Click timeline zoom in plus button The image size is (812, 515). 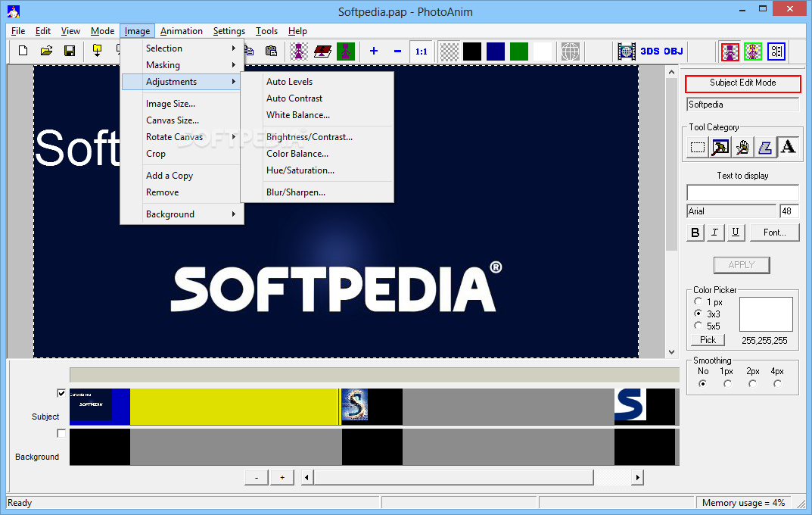point(282,477)
